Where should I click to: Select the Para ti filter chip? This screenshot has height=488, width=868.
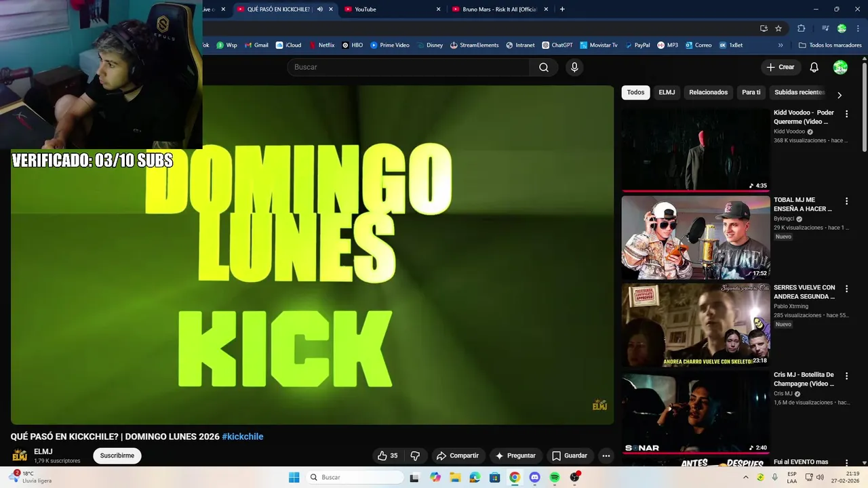751,92
